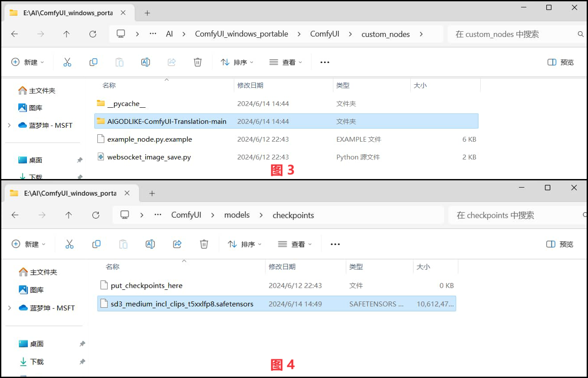Paste from clipboard in custom_nodes window
This screenshot has height=378, width=588.
point(120,62)
